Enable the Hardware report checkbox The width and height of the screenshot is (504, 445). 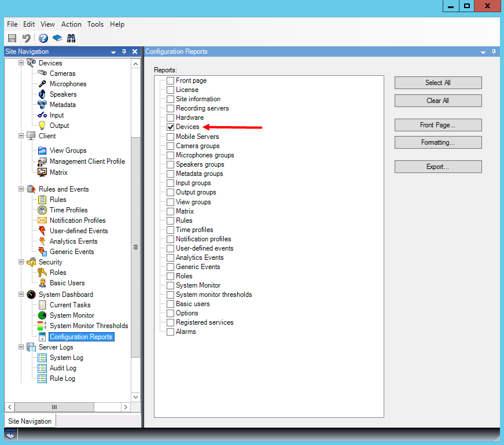(170, 117)
